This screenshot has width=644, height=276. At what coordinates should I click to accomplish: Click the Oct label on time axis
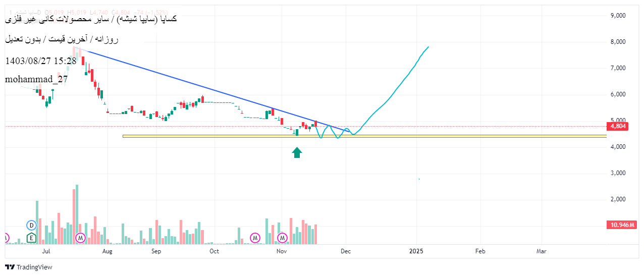click(x=214, y=251)
